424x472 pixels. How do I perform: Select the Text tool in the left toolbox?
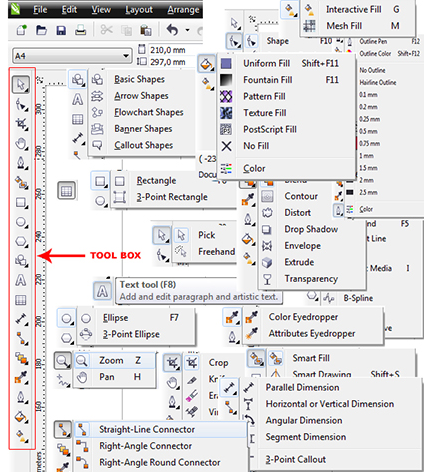tap(21, 280)
